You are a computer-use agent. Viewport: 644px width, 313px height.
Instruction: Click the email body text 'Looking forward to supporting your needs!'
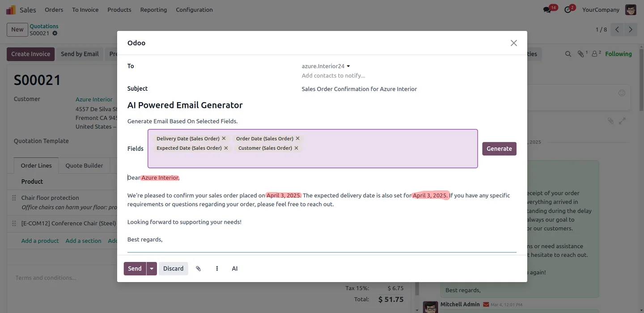(x=184, y=222)
